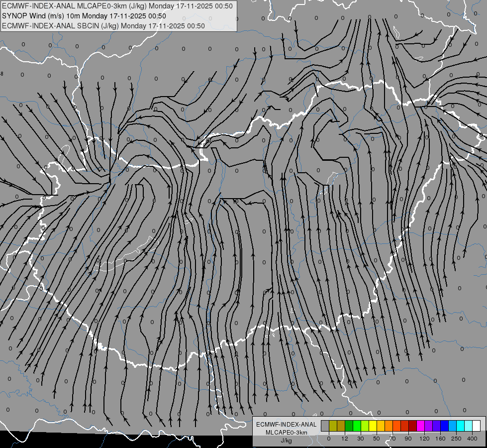Pick the pure blue legend swatch
This screenshot has height=448, width=487.
444,426
